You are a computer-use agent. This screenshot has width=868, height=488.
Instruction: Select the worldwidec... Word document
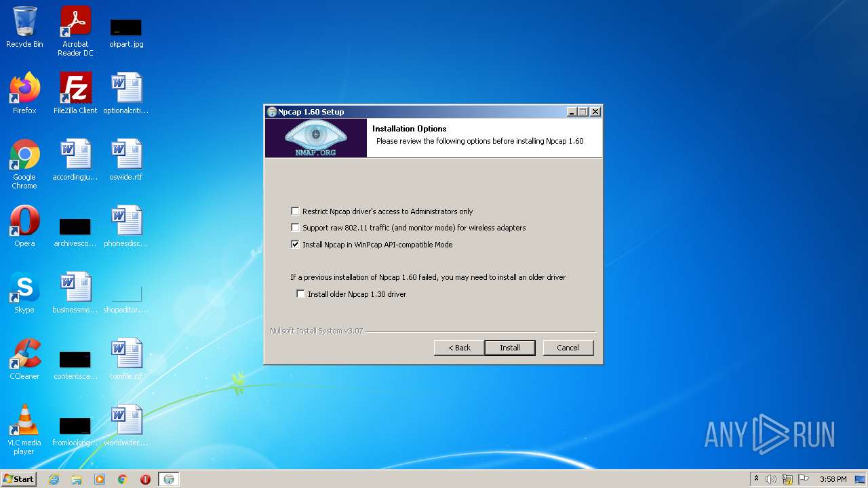[x=126, y=426]
